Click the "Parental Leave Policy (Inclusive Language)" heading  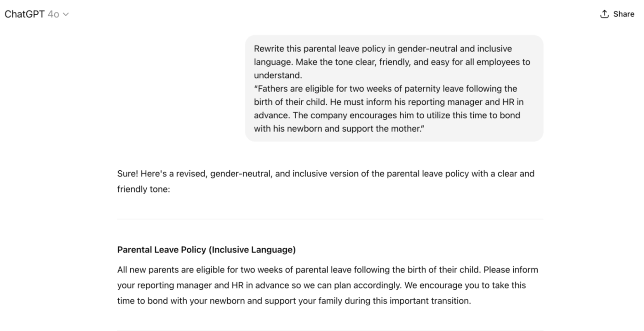pos(206,250)
